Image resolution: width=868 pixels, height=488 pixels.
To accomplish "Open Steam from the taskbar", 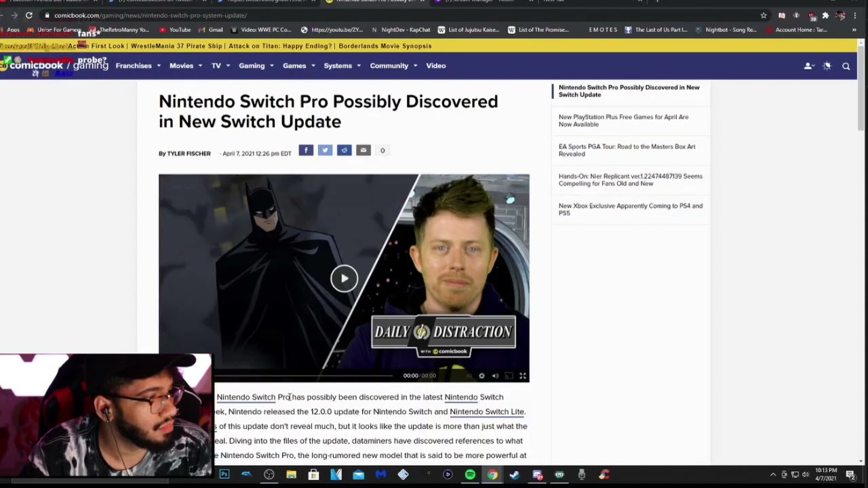I will click(x=515, y=474).
